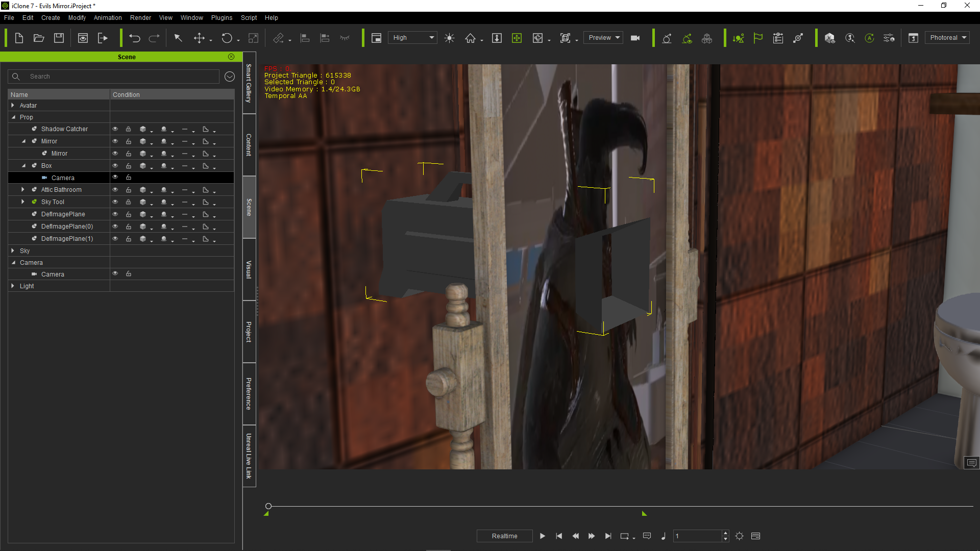Activate the Rotate object tool
The height and width of the screenshot is (551, 980).
coord(227,38)
